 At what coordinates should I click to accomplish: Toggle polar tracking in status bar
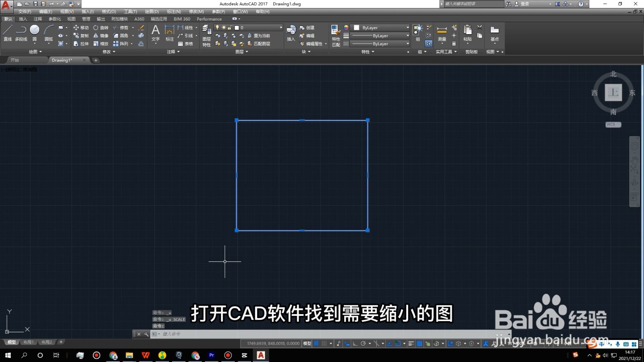363,343
